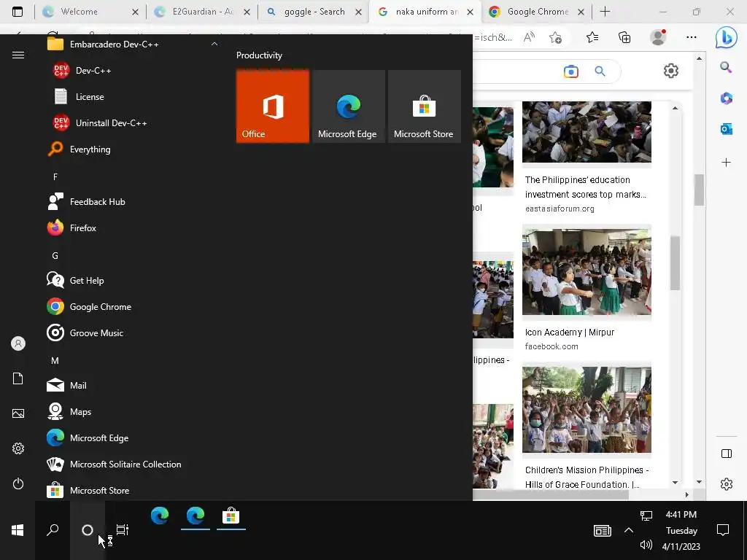
Task: Switch to the naka uniform tab
Action: [x=426, y=12]
